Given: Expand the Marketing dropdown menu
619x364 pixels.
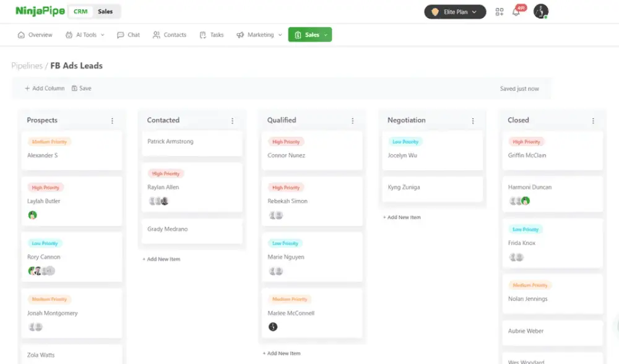Looking at the screenshot, I should [x=259, y=35].
